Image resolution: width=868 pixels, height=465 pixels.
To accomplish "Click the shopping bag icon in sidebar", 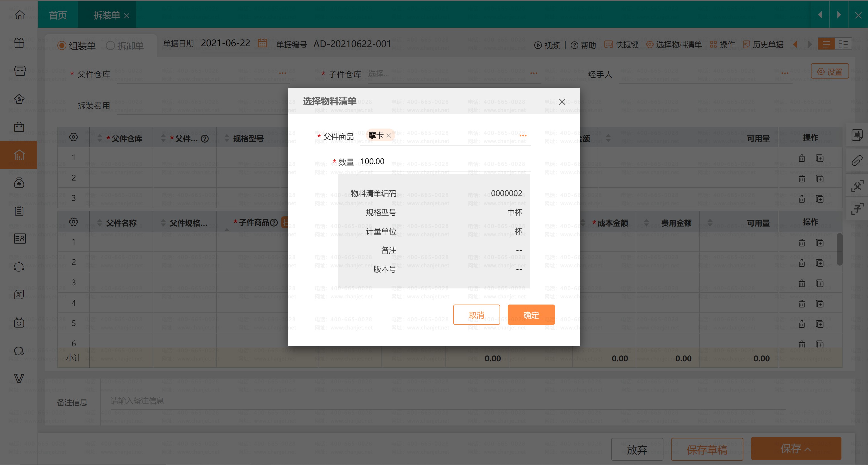I will click(19, 127).
